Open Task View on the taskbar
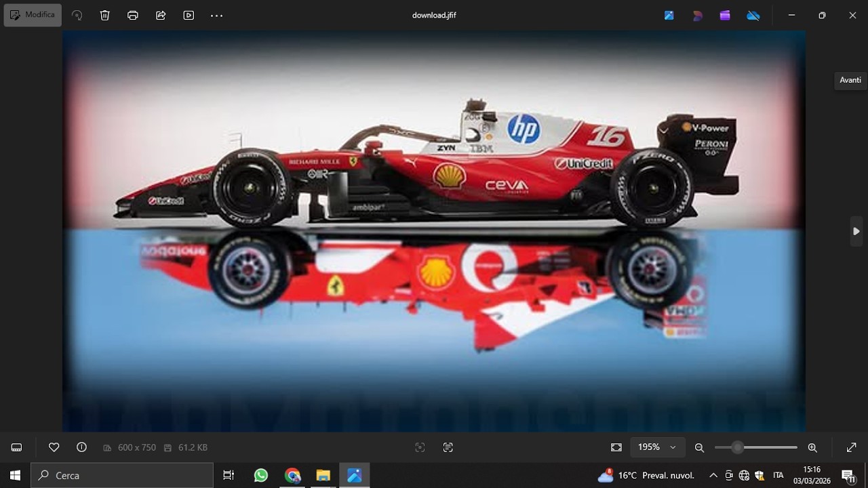Screen dimensions: 868x488 click(x=229, y=475)
